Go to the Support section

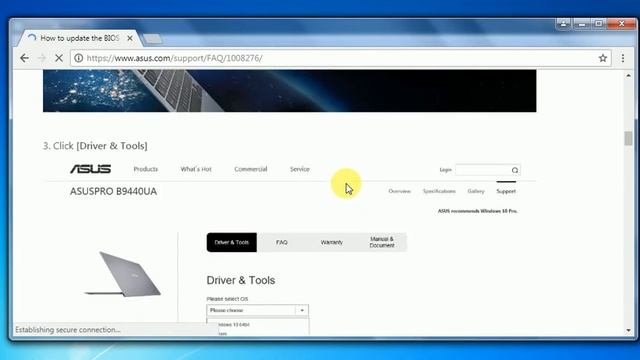tap(506, 191)
